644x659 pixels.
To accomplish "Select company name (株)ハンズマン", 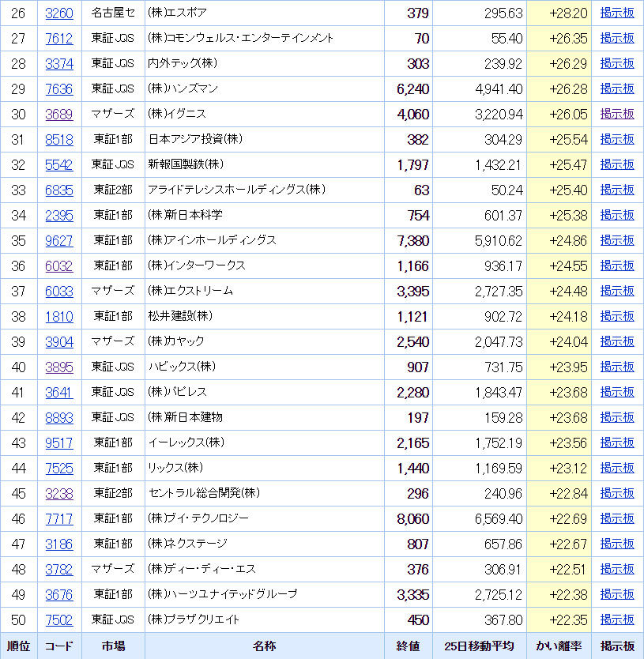I will (x=183, y=88).
